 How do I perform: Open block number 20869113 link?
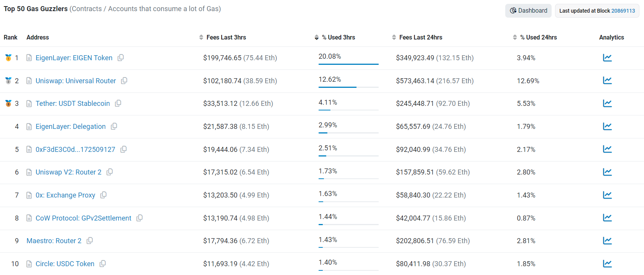pyautogui.click(x=623, y=11)
